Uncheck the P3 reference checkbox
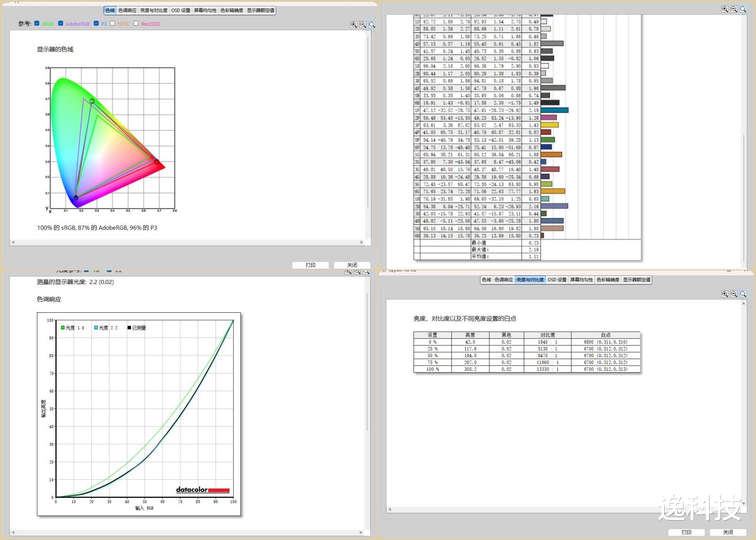Viewport: 756px width, 540px height. 96,23
